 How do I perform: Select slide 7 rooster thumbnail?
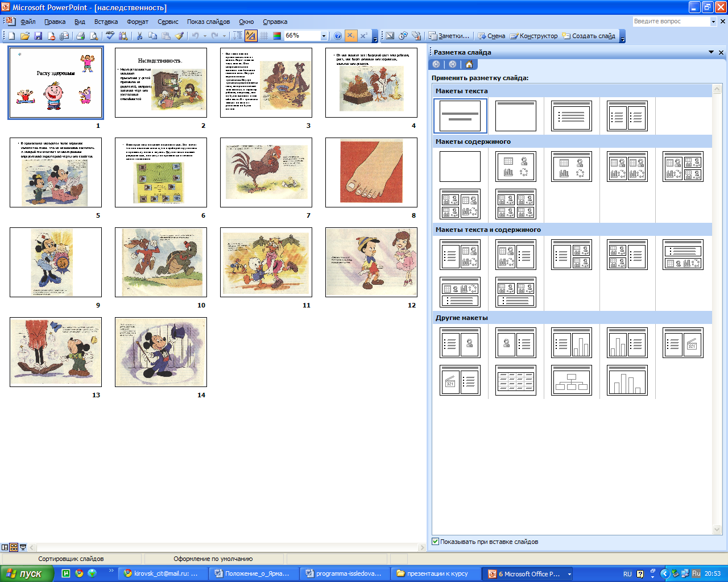click(x=266, y=172)
